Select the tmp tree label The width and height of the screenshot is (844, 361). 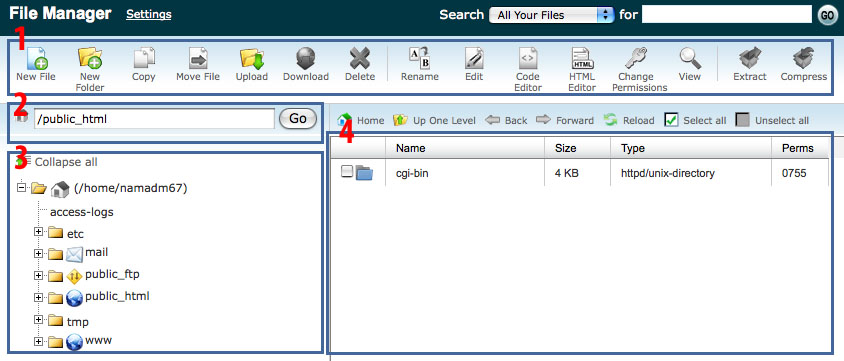click(78, 322)
